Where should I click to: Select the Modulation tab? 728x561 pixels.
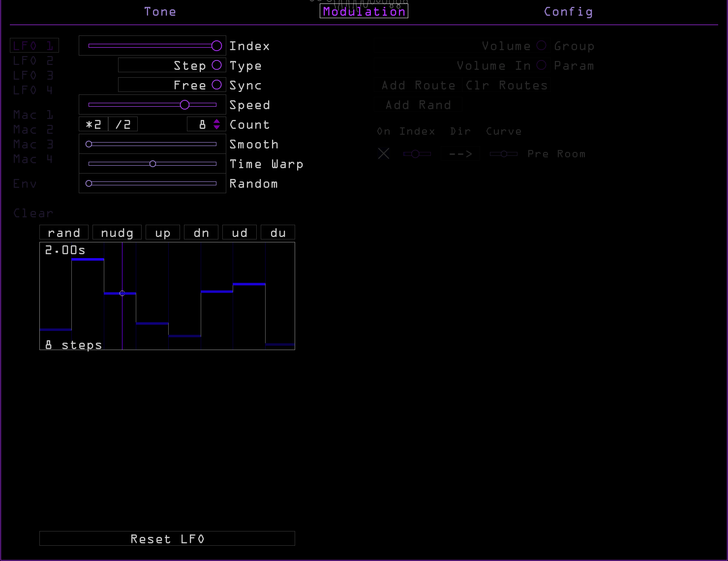(364, 11)
